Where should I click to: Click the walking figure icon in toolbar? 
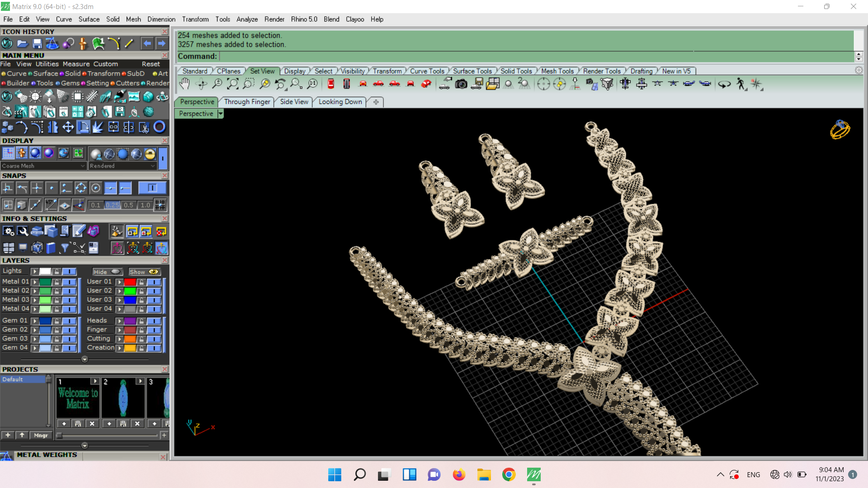click(x=741, y=84)
